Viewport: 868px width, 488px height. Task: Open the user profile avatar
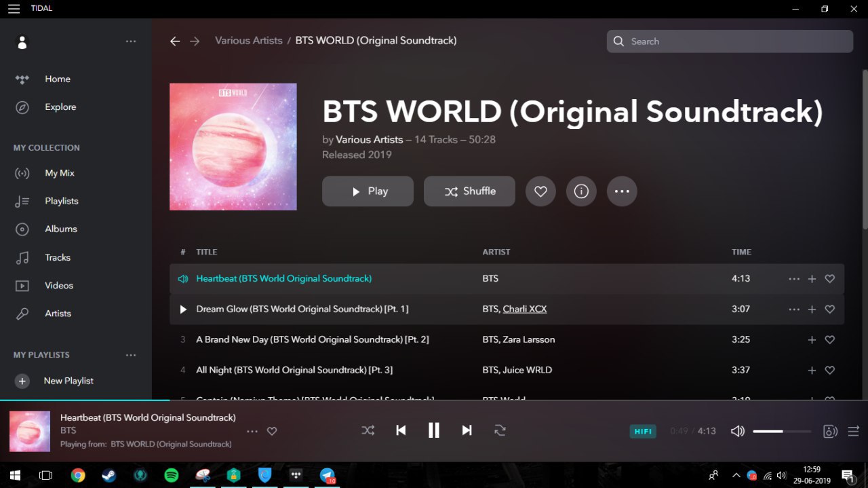[22, 42]
